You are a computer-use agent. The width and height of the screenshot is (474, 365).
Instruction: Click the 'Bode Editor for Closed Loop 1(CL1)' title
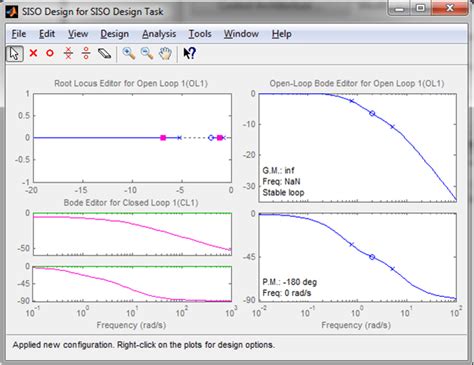pos(131,203)
